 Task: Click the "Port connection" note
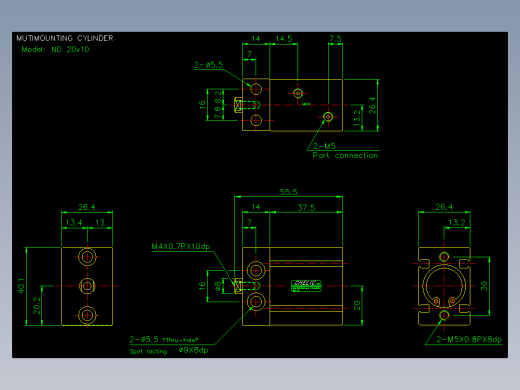pos(345,155)
